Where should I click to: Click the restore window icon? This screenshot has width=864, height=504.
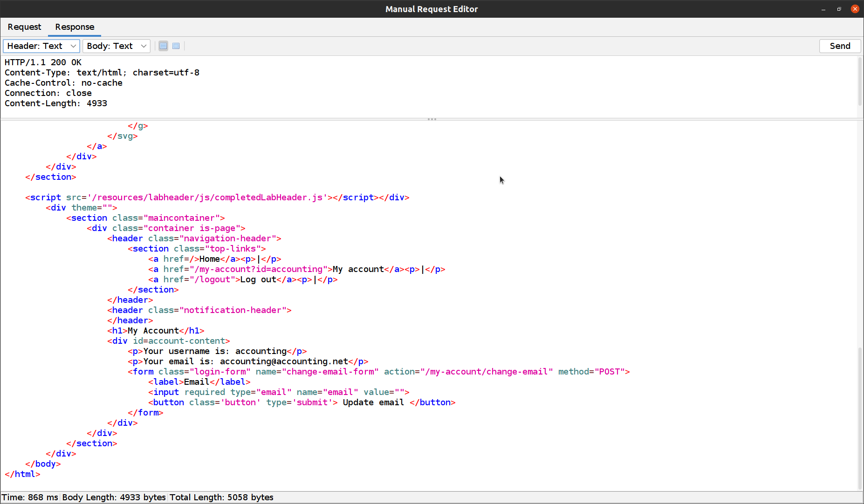click(x=838, y=9)
